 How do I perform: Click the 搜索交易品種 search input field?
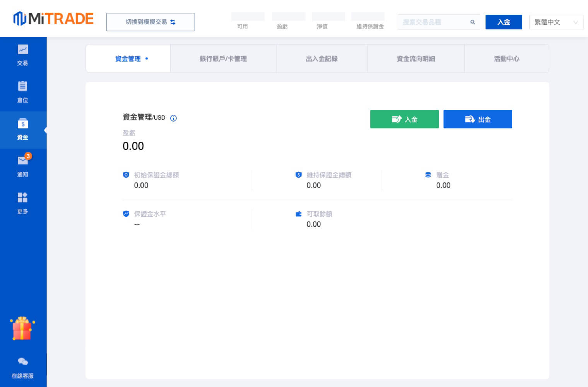(x=433, y=22)
